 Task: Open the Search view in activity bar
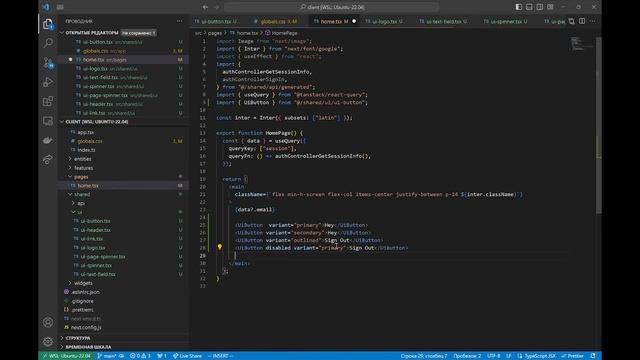coord(48,43)
